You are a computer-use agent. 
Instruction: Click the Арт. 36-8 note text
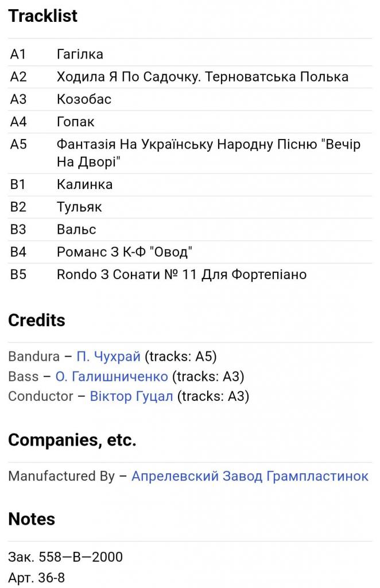tap(36, 578)
